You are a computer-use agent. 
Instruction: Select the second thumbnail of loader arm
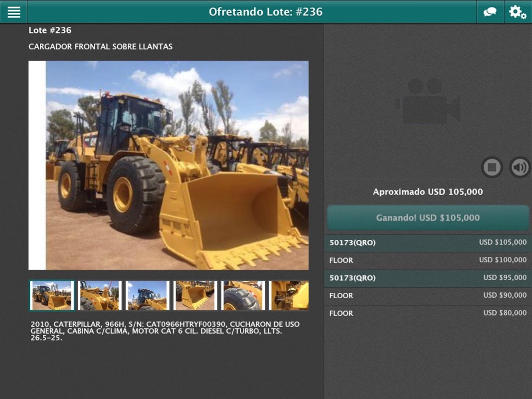click(99, 296)
